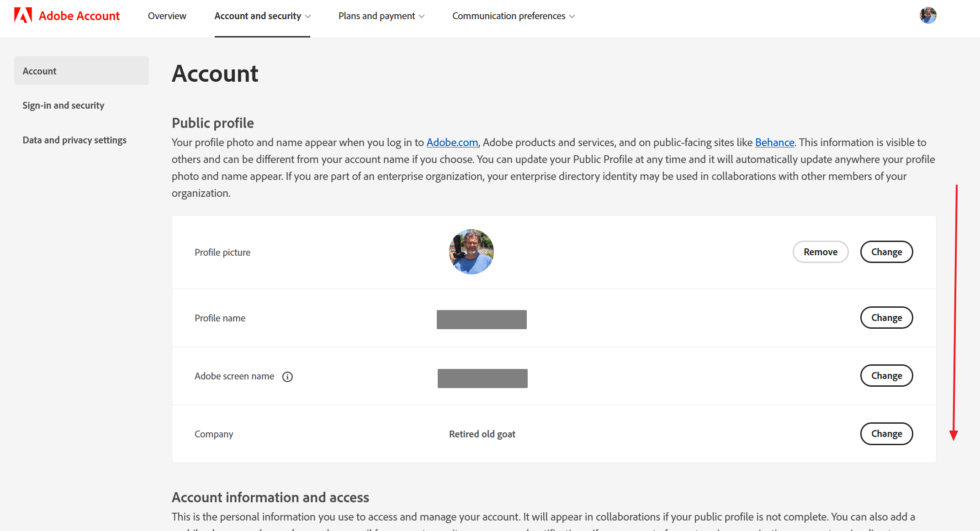Follow the Adobe.com link
Screen dimensions: 980x531
pos(452,142)
